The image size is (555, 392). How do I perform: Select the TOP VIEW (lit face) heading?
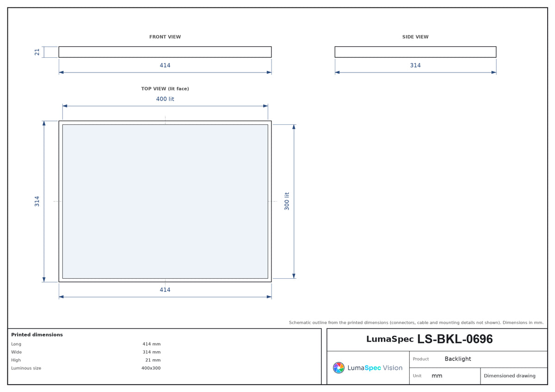(x=165, y=89)
